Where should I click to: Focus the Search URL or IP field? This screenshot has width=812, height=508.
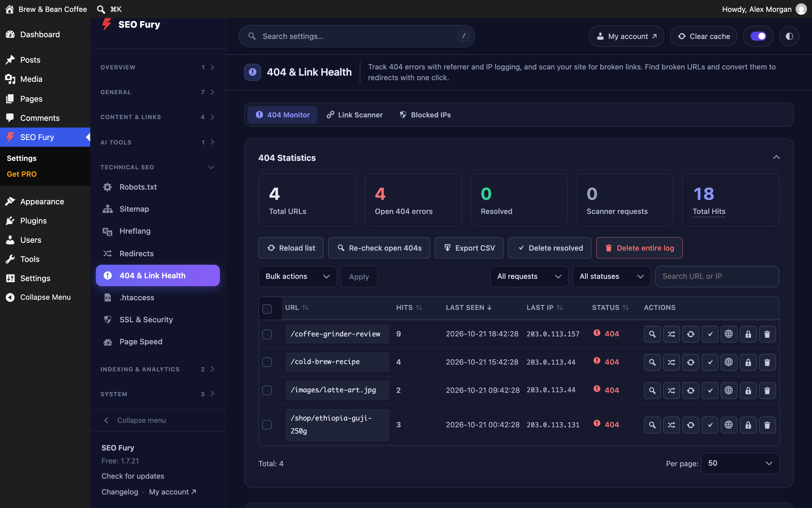point(717,277)
